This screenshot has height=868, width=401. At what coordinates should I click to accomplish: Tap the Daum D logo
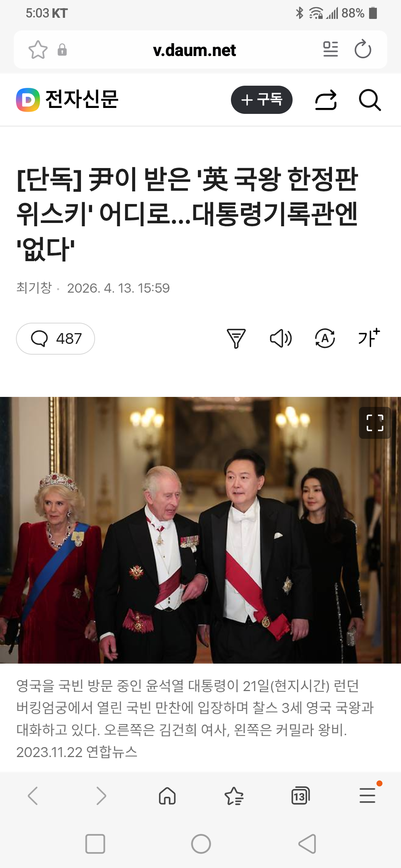[28, 100]
